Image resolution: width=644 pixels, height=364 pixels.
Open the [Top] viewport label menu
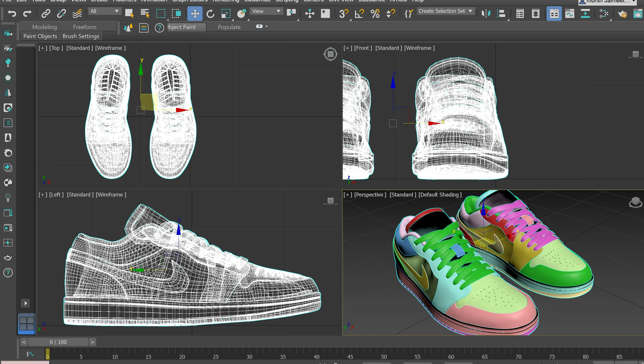click(56, 48)
